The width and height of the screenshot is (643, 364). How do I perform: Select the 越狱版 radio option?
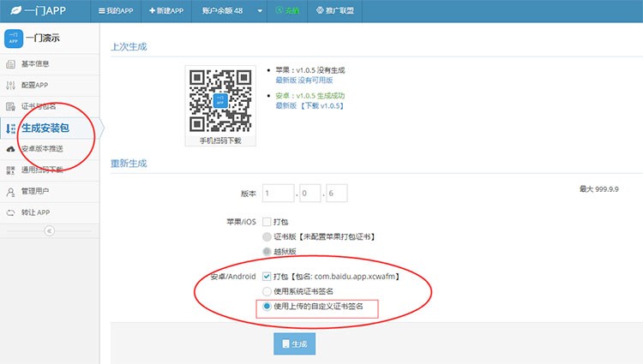point(267,252)
